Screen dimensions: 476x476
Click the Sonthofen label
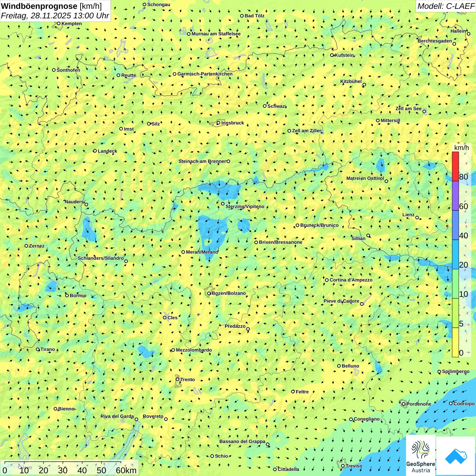68,70
